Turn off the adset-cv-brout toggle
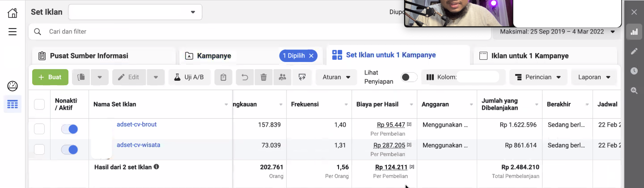 70,129
